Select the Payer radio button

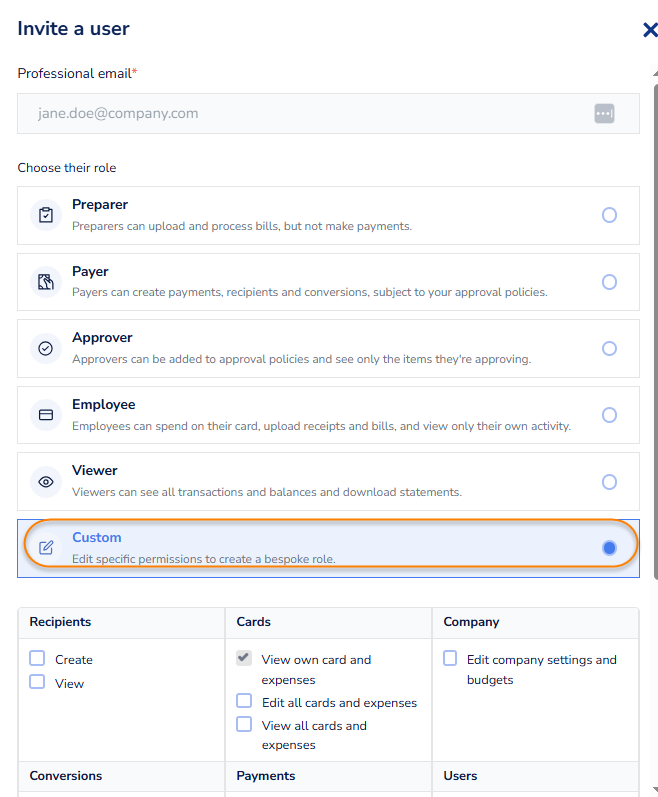point(609,282)
